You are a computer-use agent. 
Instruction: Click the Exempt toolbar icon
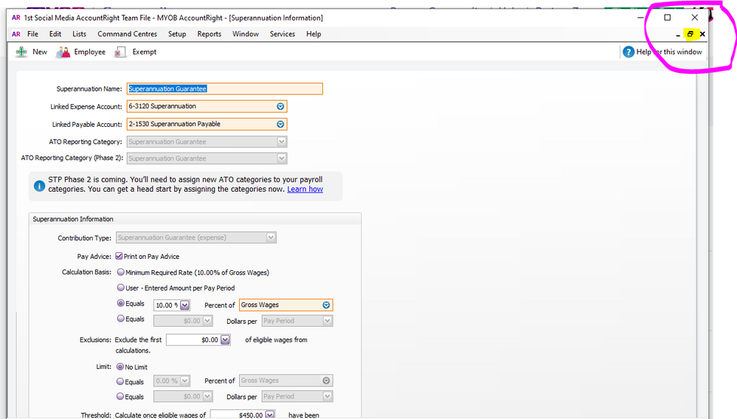120,52
